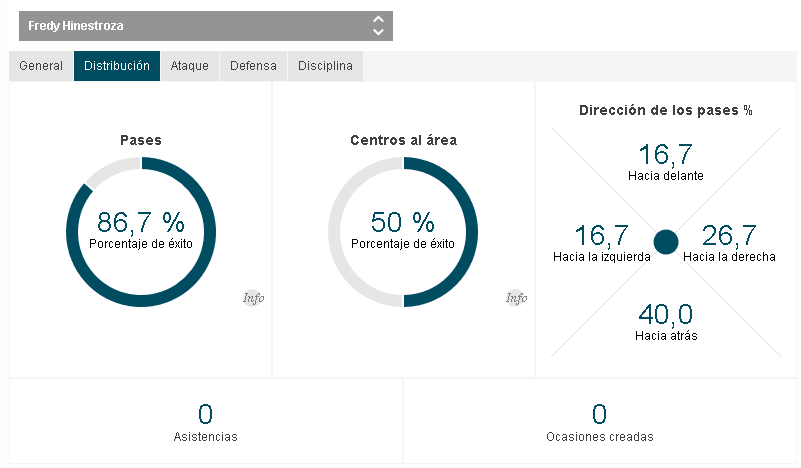Screen dimensions: 801x468
Task: Click the 40,0 Hacia atrás value
Action: [666, 314]
